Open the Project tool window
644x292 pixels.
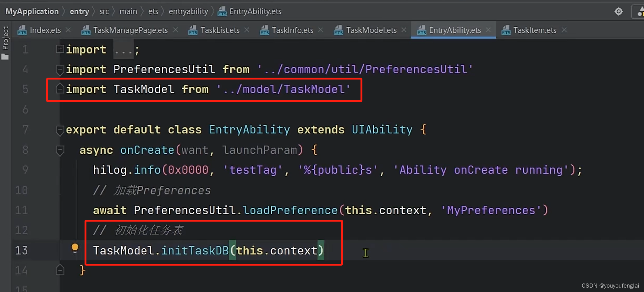point(5,42)
